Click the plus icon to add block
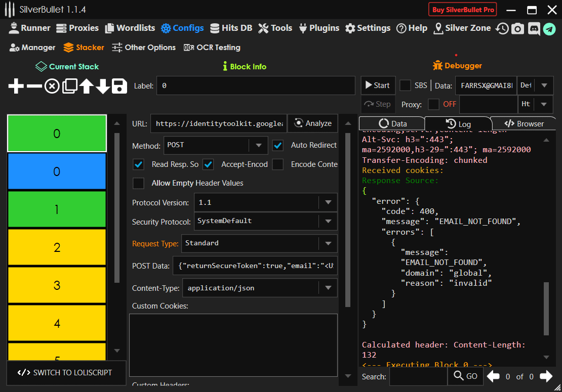This screenshot has height=392, width=562. [16, 86]
